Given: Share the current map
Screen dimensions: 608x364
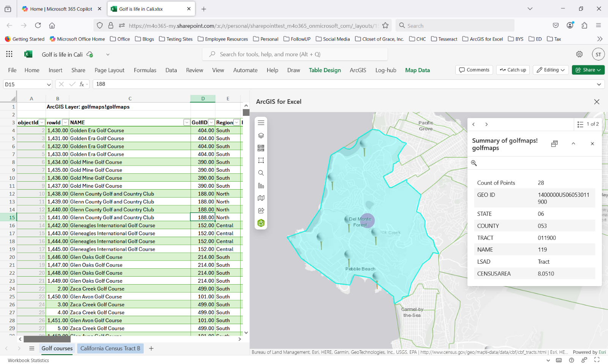Looking at the screenshot, I should tap(261, 210).
